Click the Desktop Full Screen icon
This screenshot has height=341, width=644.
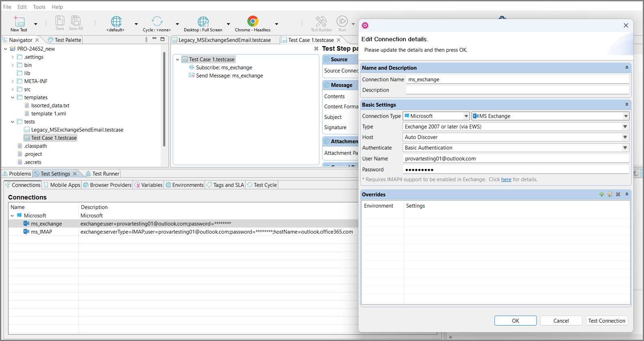coord(203,21)
